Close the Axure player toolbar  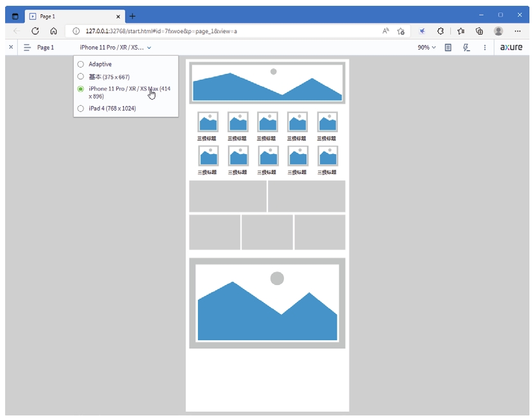click(x=10, y=48)
